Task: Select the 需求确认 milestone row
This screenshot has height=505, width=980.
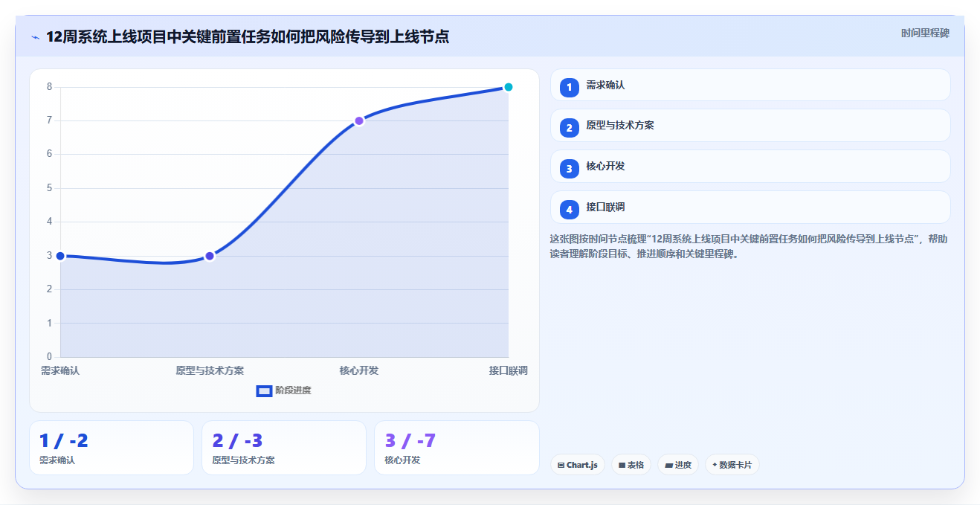Action: point(750,85)
